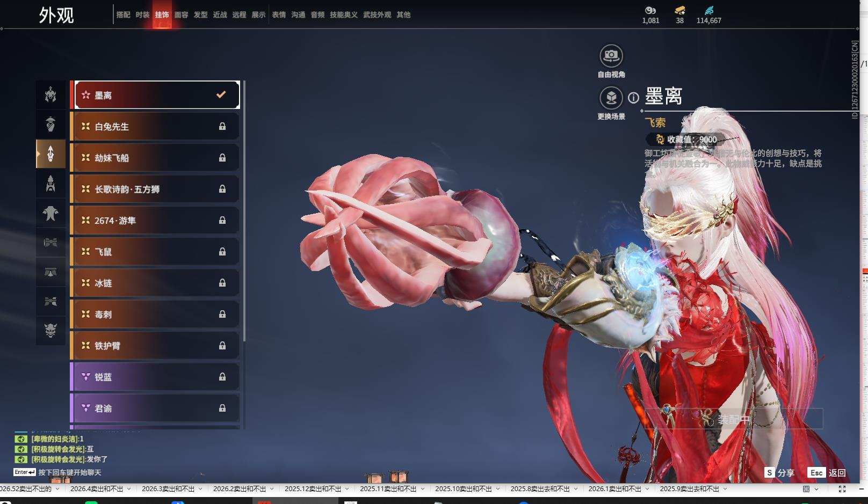The image size is (868, 504).
Task: Switch to the 时装 tab
Action: (142, 15)
